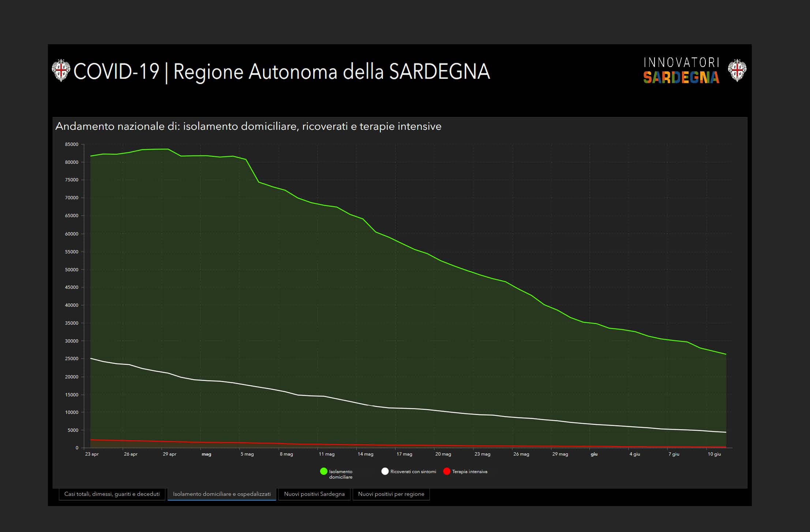Click the Innovatori Sardegna logo
The width and height of the screenshot is (810, 532).
(681, 71)
